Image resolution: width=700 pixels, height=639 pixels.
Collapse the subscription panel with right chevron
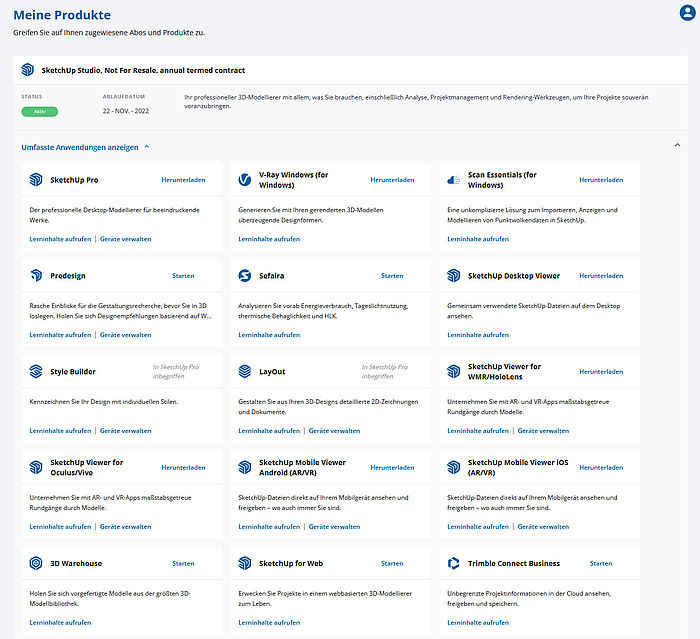click(x=677, y=145)
